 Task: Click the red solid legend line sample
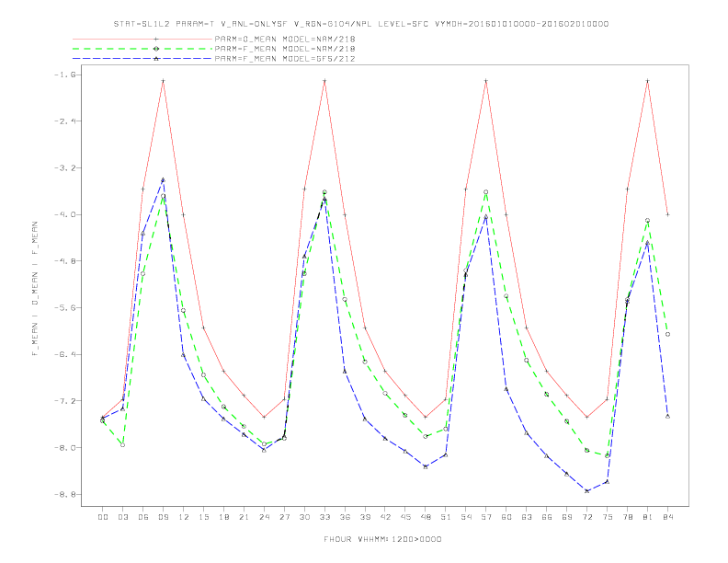pyautogui.click(x=142, y=39)
